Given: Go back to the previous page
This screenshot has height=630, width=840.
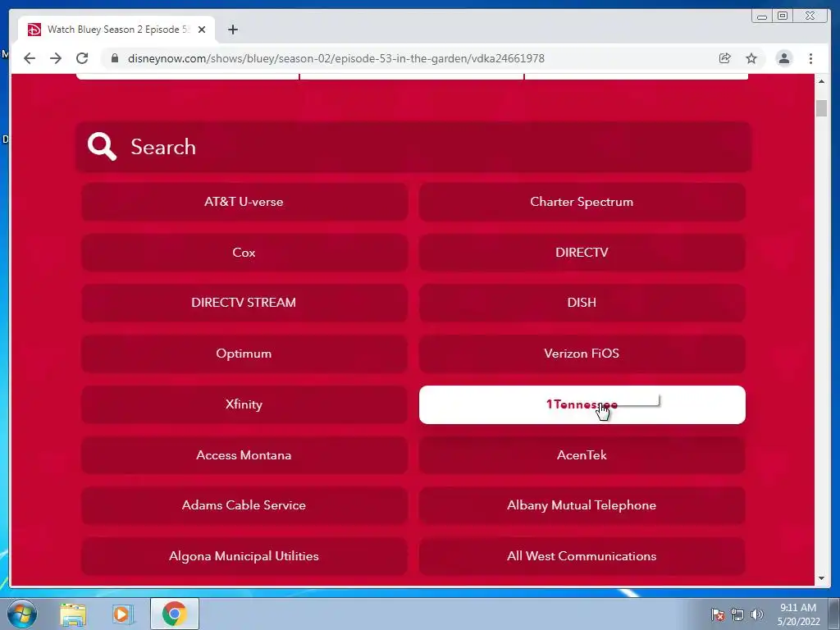Looking at the screenshot, I should coord(30,58).
